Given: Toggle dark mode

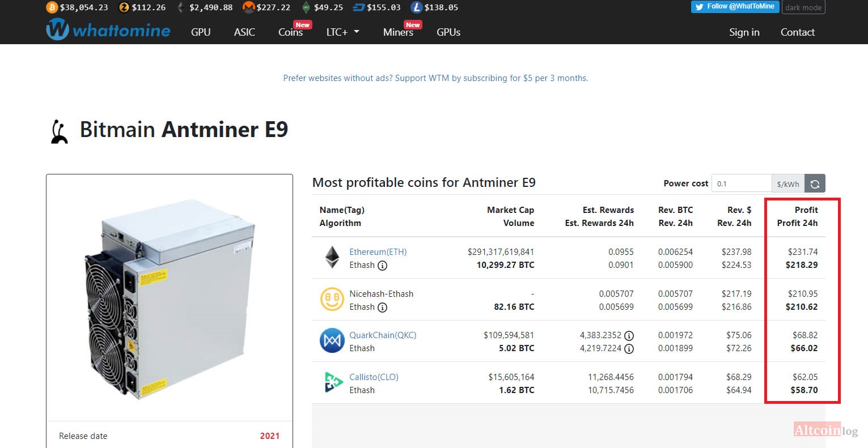Looking at the screenshot, I should 803,7.
